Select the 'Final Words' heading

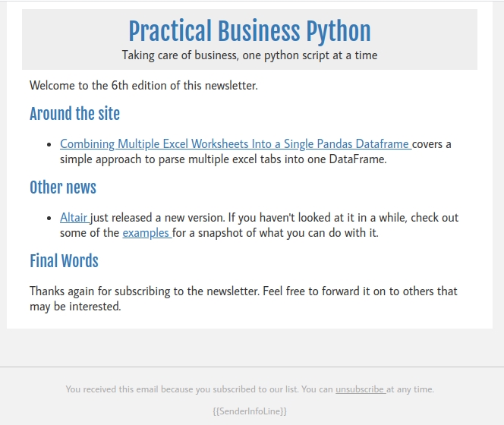[64, 261]
